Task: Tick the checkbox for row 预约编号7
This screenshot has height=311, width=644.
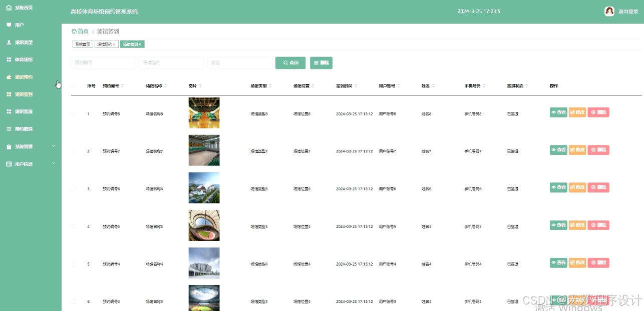Action: tap(74, 151)
